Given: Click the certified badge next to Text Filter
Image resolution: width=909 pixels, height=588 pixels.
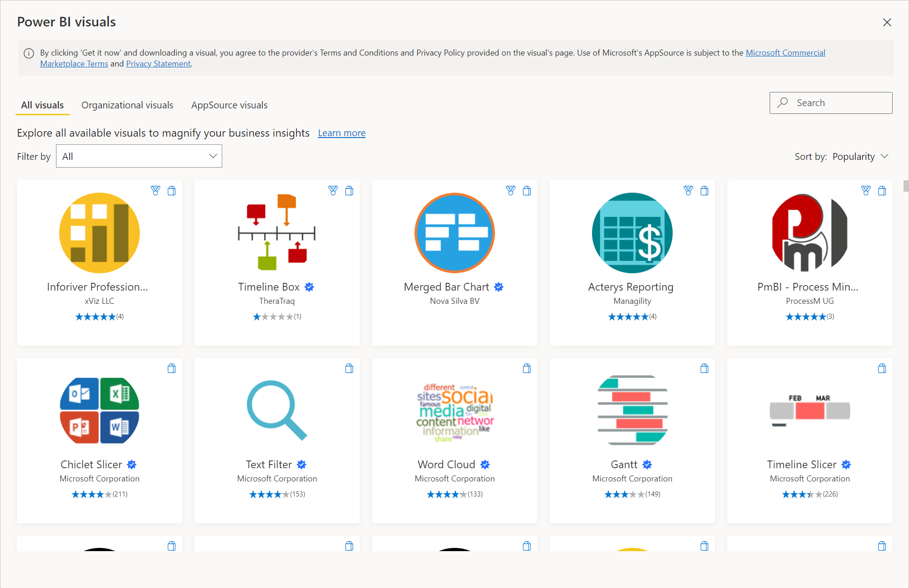Looking at the screenshot, I should point(301,464).
